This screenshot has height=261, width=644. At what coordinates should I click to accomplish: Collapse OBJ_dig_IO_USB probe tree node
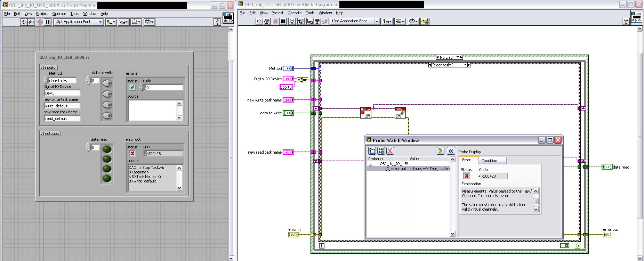point(370,164)
